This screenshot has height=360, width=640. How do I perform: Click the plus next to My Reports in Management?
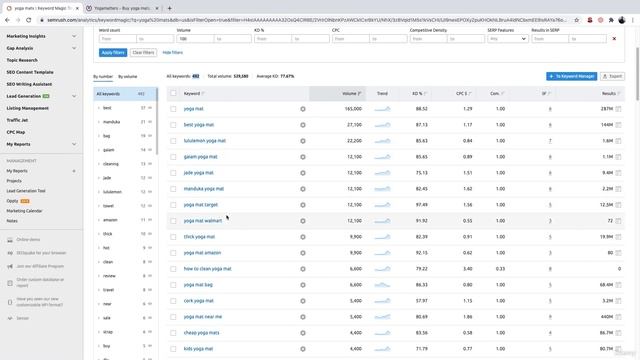pos(74,171)
